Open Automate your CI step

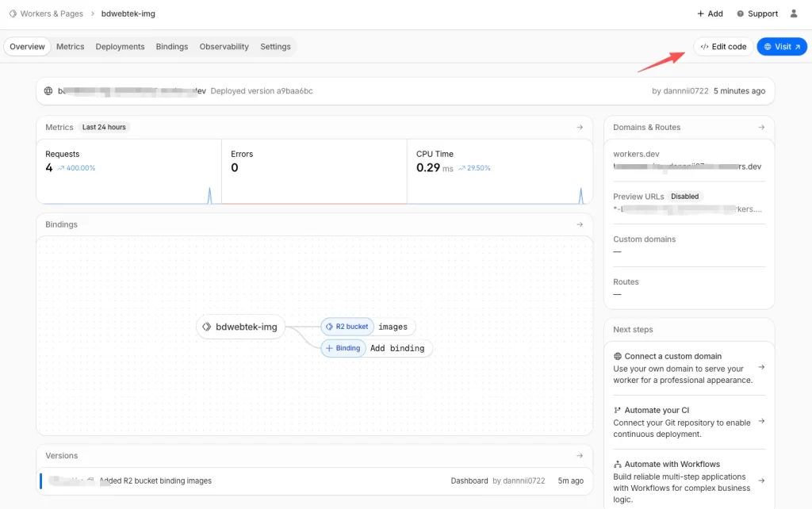[x=689, y=422]
